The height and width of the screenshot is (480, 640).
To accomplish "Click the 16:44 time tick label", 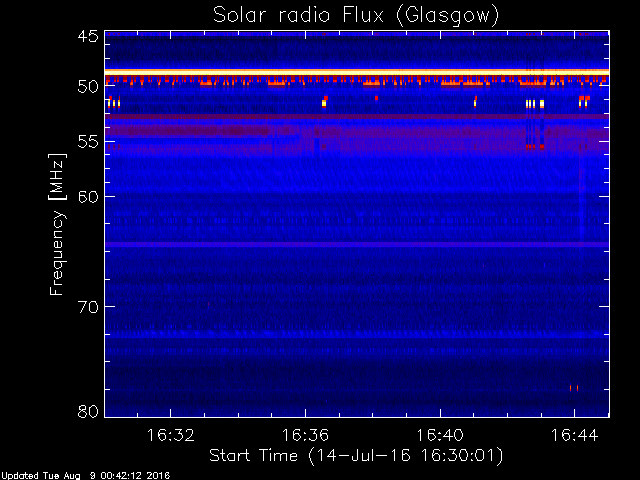I will (574, 435).
